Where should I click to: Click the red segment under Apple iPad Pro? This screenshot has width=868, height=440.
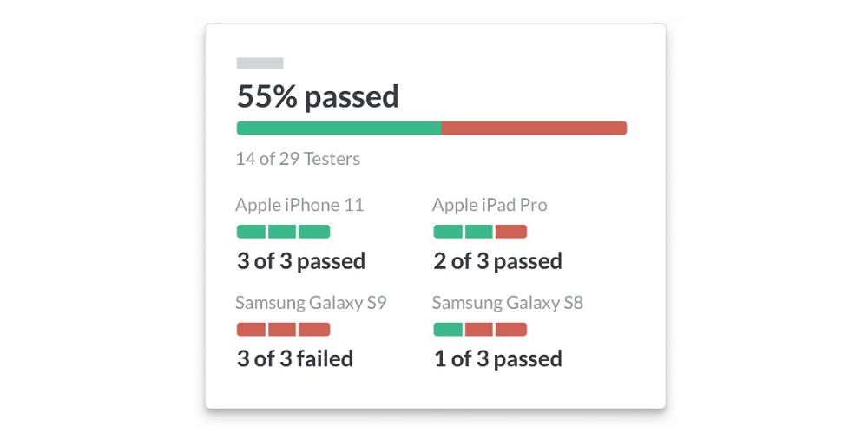pyautogui.click(x=511, y=232)
